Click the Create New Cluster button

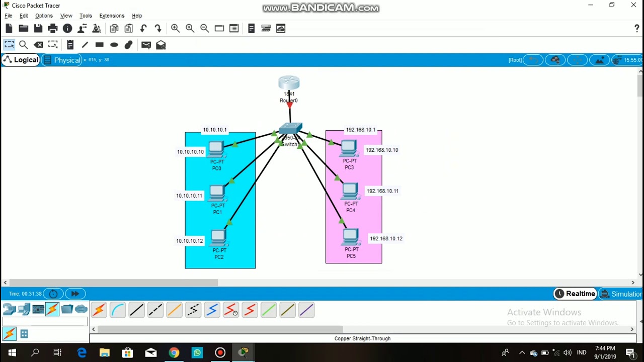(x=555, y=60)
